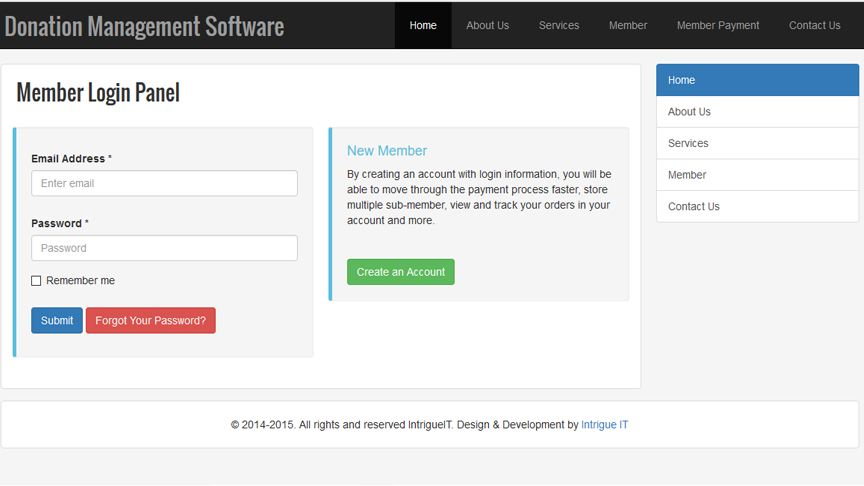Click the Forgot Your Password? button

pyautogui.click(x=150, y=320)
